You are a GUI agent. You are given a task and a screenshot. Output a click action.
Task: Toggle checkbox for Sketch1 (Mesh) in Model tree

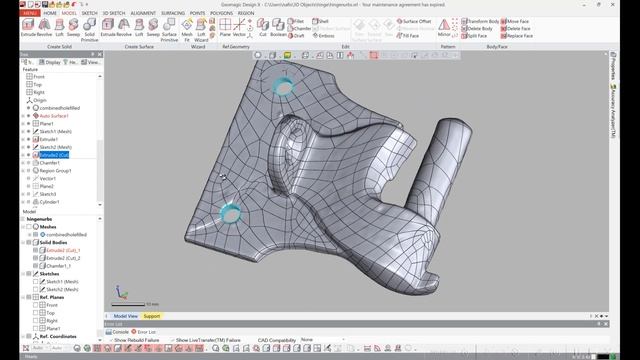pyautogui.click(x=36, y=282)
